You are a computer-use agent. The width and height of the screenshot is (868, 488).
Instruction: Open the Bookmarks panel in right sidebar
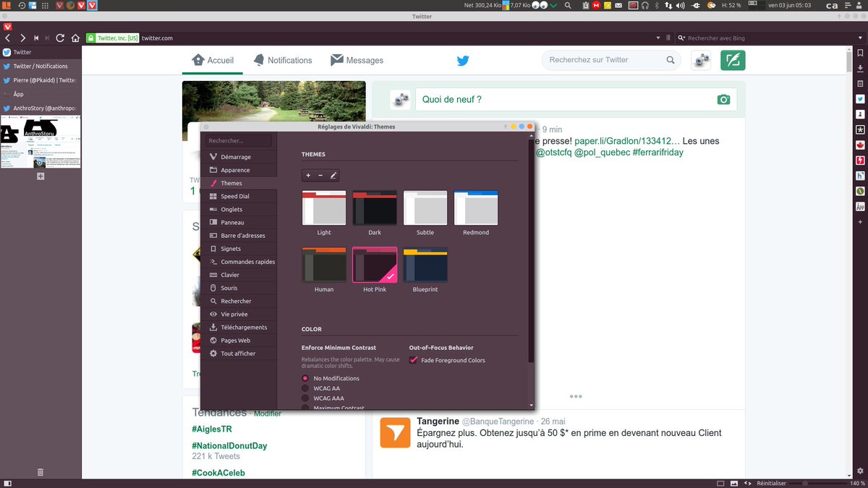(860, 53)
